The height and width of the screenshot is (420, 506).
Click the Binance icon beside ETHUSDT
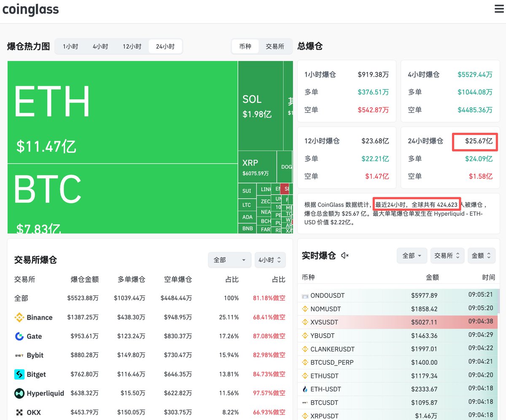(305, 376)
